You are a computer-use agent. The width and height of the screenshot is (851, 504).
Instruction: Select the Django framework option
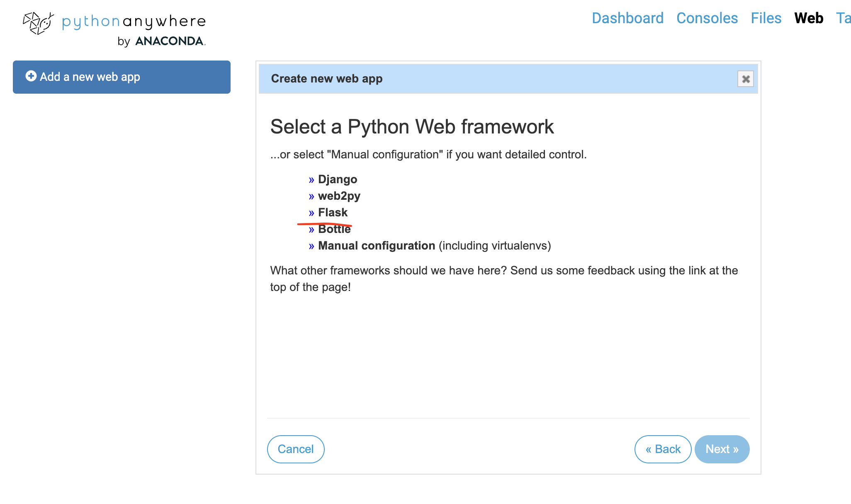337,179
